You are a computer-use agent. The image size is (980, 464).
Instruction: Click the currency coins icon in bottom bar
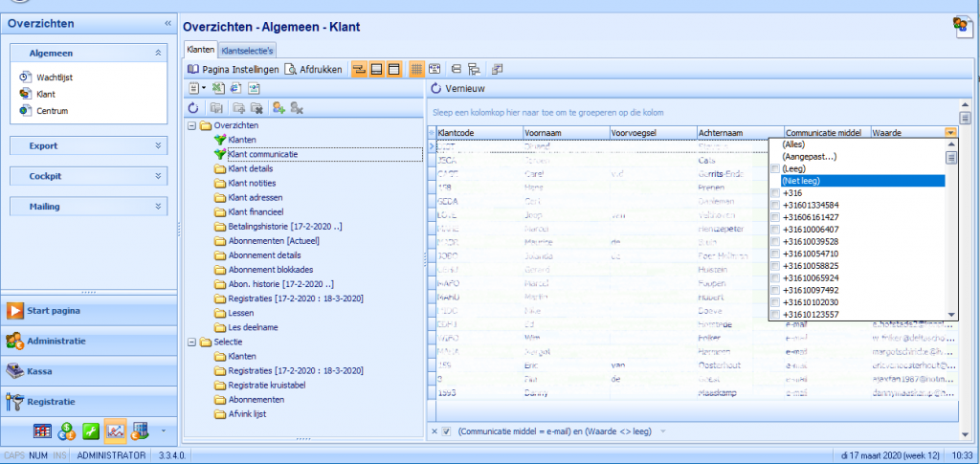pos(67,430)
